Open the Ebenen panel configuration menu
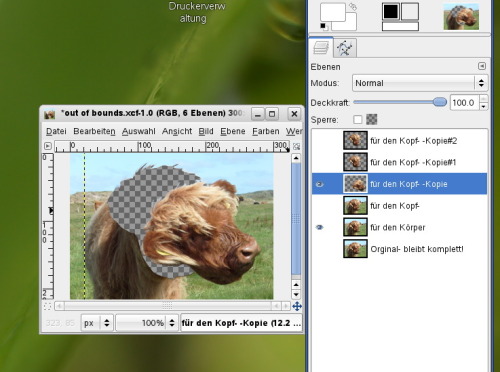The image size is (500, 372). point(482,66)
